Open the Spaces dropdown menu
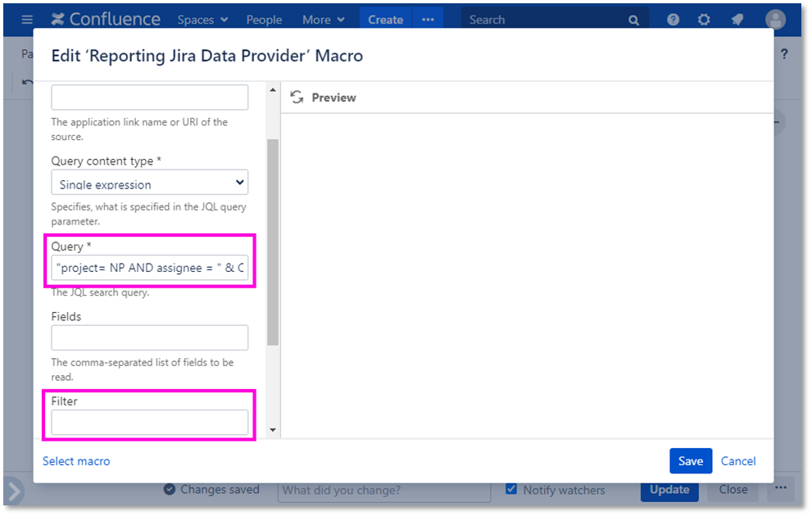812x516 pixels. coord(202,20)
